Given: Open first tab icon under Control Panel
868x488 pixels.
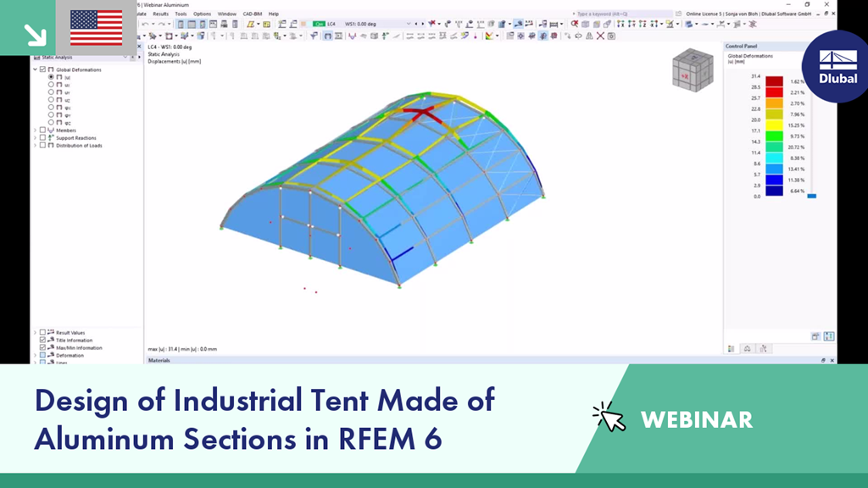Looking at the screenshot, I should coord(732,348).
